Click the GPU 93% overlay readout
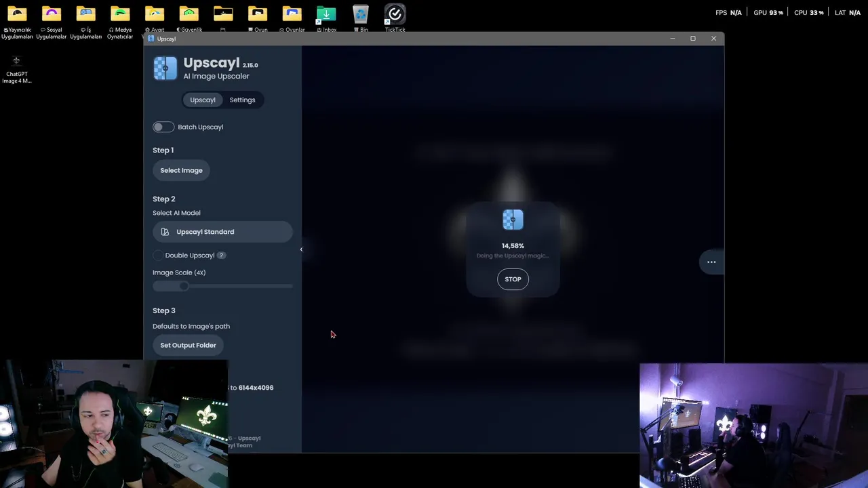Image resolution: width=868 pixels, height=488 pixels. pyautogui.click(x=768, y=13)
